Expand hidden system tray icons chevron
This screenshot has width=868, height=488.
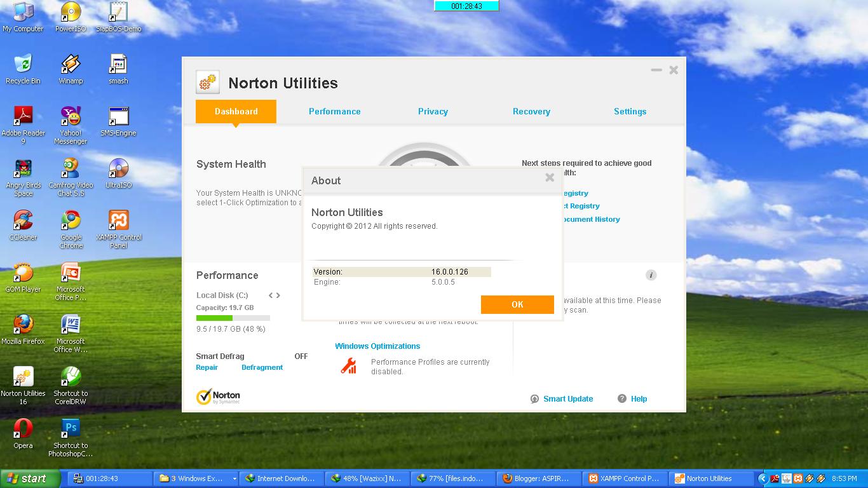click(763, 478)
